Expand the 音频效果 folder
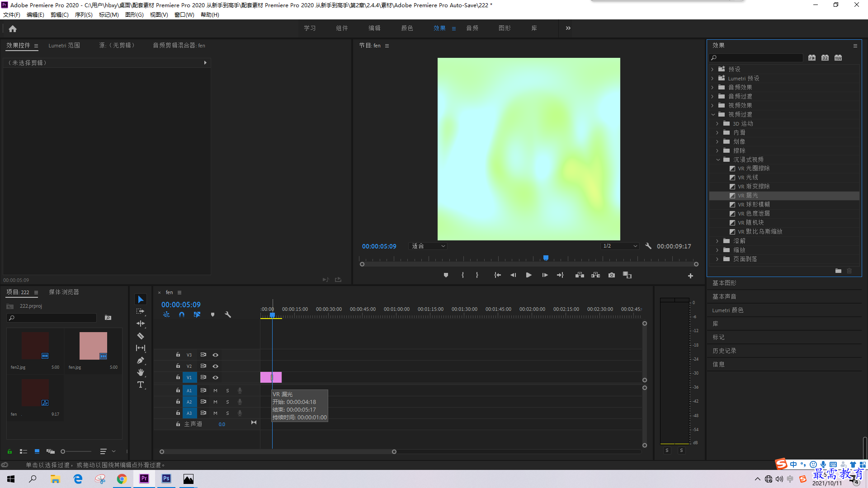 click(712, 87)
